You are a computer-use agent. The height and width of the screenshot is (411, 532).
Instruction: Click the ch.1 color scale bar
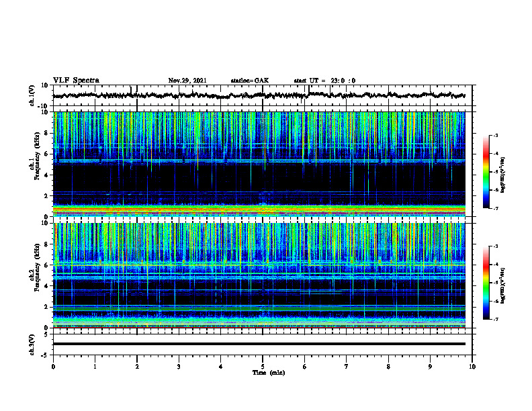(486, 172)
